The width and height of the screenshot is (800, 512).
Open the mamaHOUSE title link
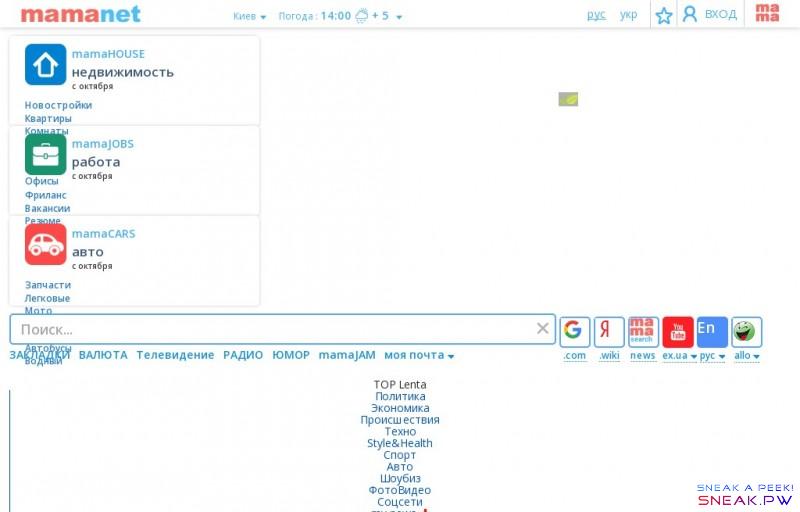pos(108,54)
